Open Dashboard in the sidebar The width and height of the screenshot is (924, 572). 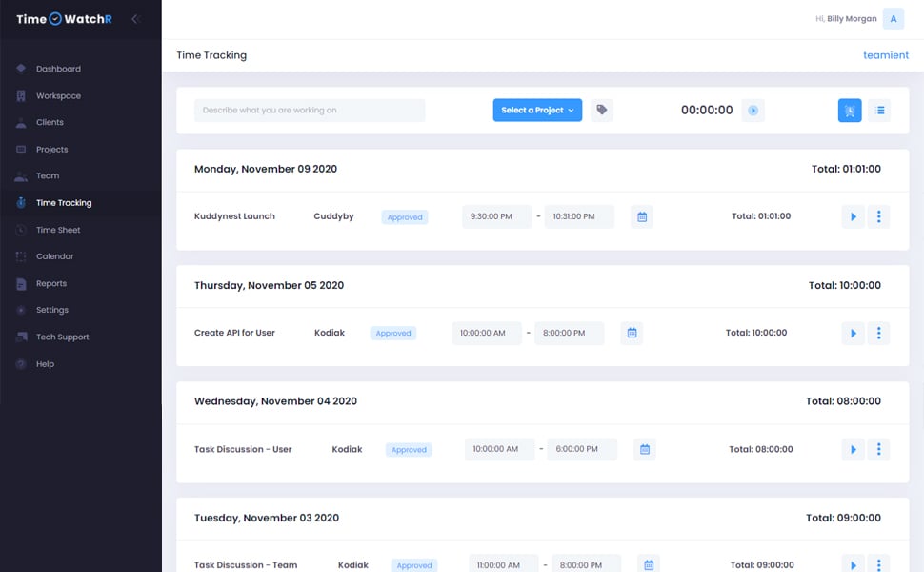tap(58, 69)
